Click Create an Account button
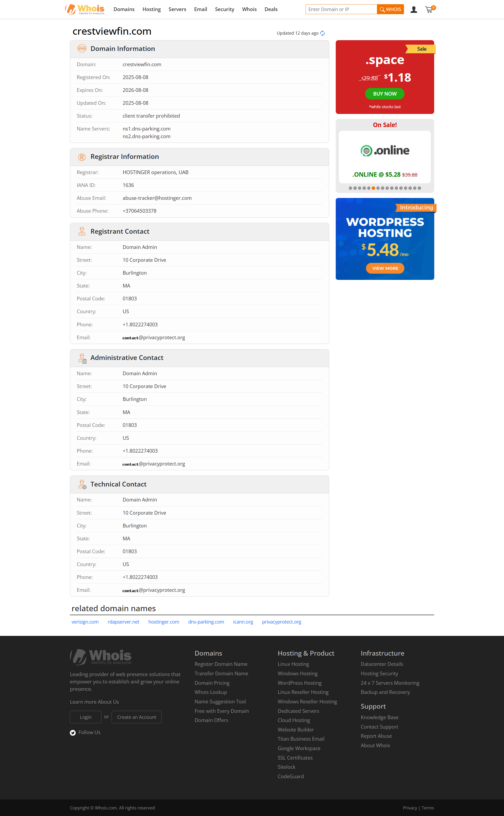 [x=136, y=717]
